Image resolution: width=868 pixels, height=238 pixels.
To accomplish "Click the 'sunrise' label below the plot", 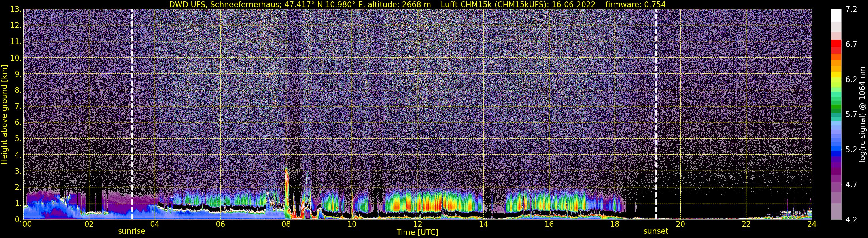I will tap(131, 231).
